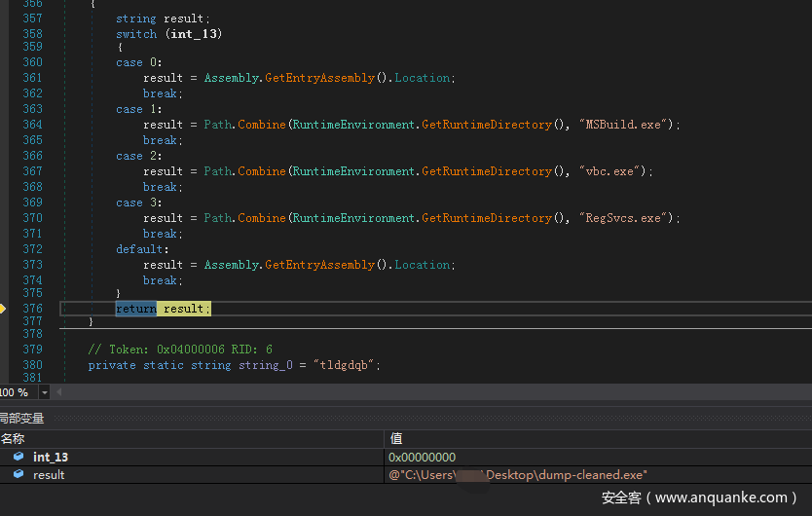Viewport: 812px width, 516px height.
Task: Click string_0 field name on line 380
Action: 266,365
